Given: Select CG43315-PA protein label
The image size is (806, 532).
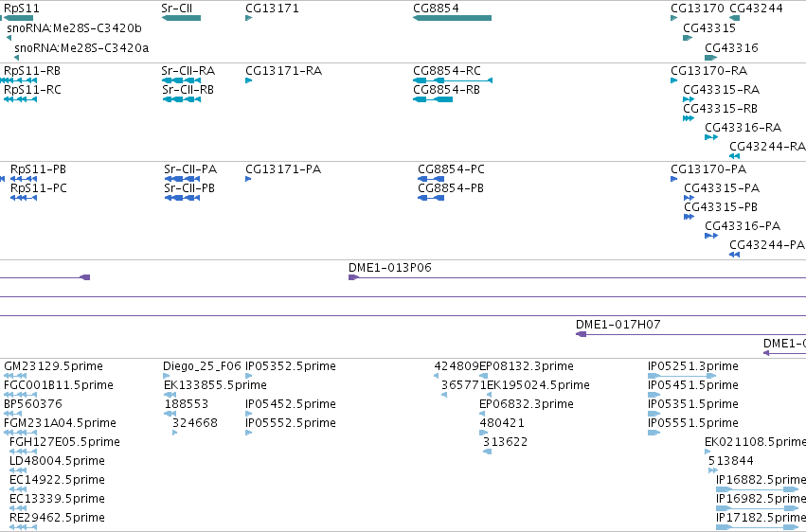Looking at the screenshot, I should (722, 188).
